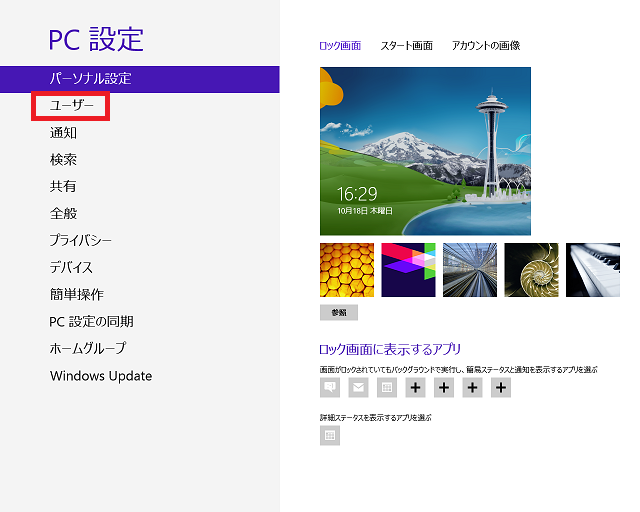Add app using the first plus icon
The width and height of the screenshot is (640, 512).
pos(415,388)
